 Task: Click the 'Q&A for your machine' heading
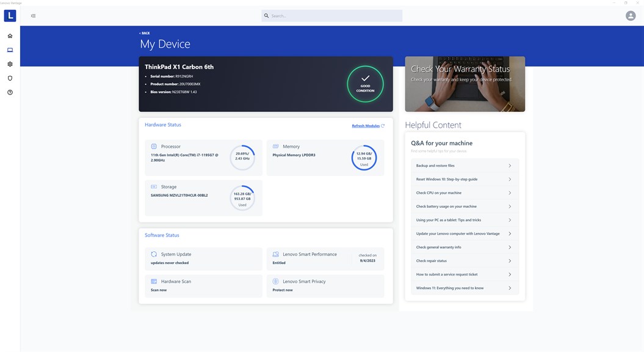(441, 143)
